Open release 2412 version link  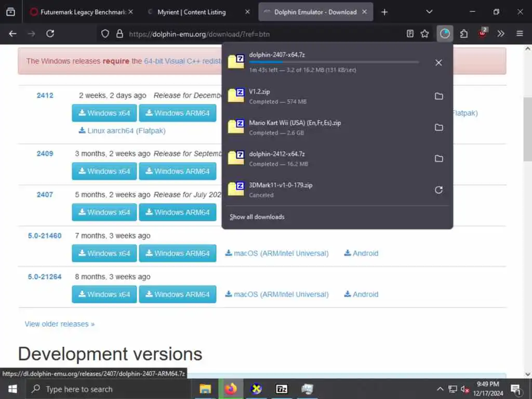click(45, 96)
